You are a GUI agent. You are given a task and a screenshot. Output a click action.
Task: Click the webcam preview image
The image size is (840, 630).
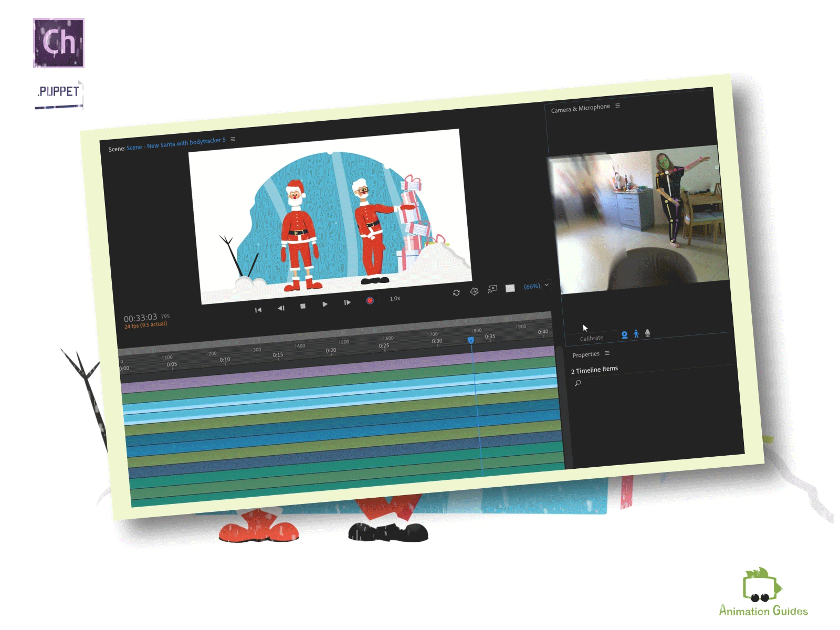point(639,219)
